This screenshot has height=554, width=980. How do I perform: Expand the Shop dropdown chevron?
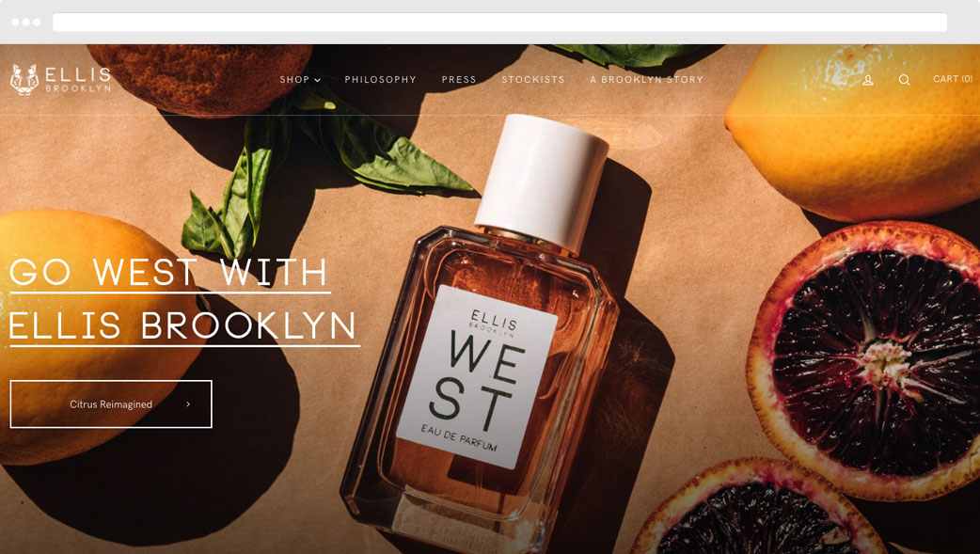(x=318, y=80)
